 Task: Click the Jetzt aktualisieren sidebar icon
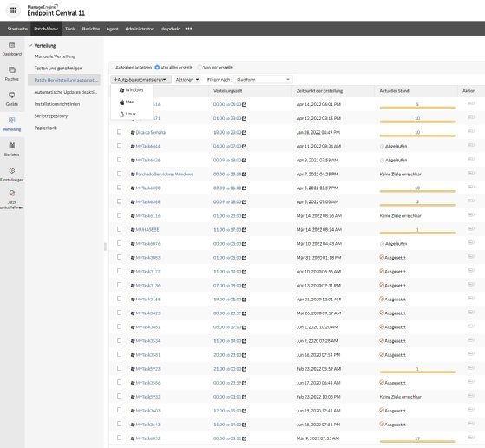pos(12,194)
